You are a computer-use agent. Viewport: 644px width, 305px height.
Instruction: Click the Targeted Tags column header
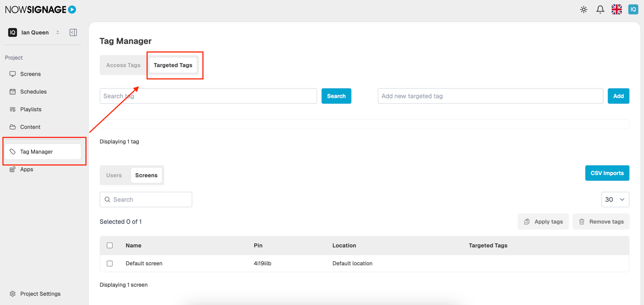coord(488,246)
